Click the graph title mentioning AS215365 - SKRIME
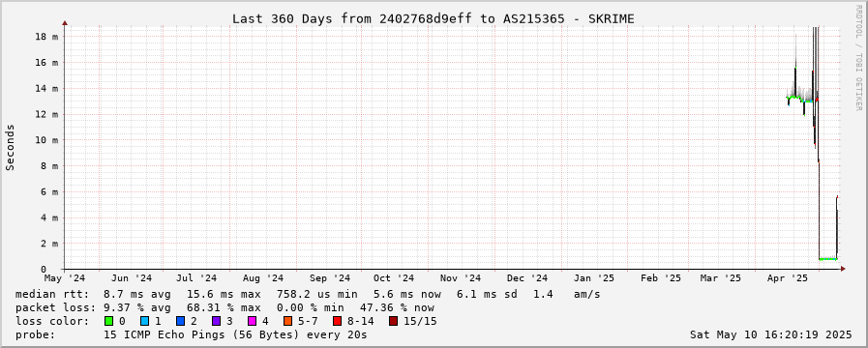The height and width of the screenshot is (348, 868). point(433,18)
